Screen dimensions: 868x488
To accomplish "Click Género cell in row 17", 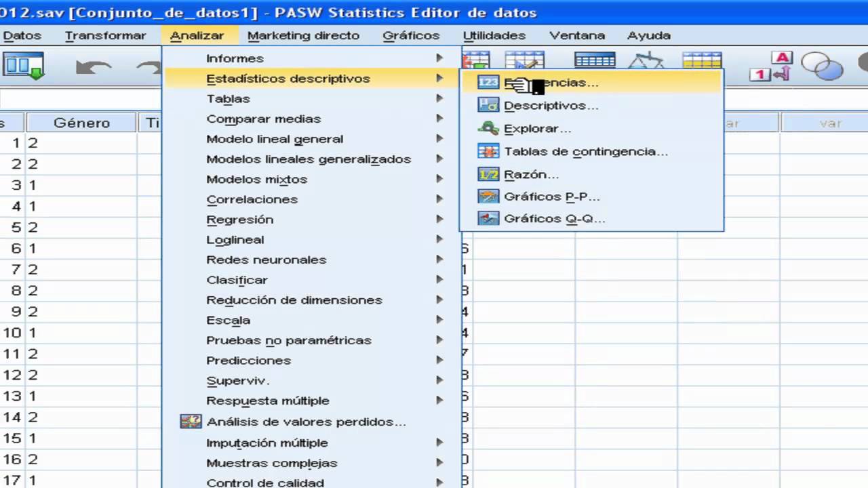I will click(81, 480).
